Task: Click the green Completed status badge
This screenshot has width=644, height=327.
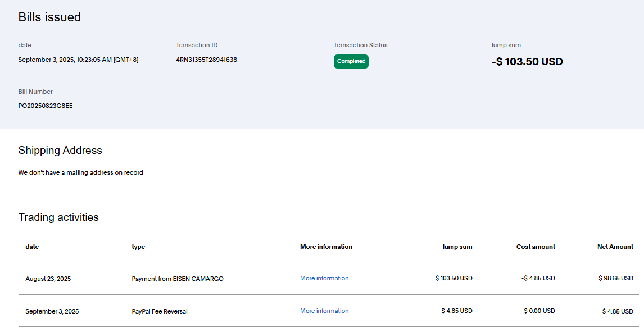Action: tap(351, 61)
